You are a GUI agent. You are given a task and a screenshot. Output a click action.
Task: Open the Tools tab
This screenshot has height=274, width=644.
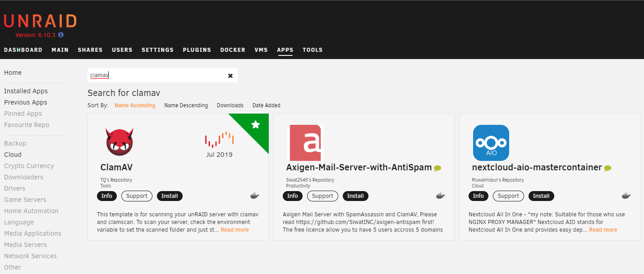click(x=313, y=50)
